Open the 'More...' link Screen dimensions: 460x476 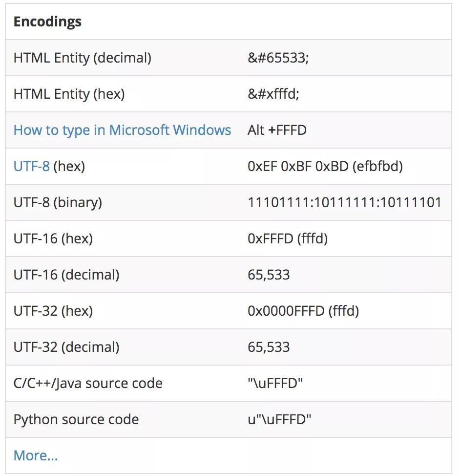pyautogui.click(x=36, y=455)
